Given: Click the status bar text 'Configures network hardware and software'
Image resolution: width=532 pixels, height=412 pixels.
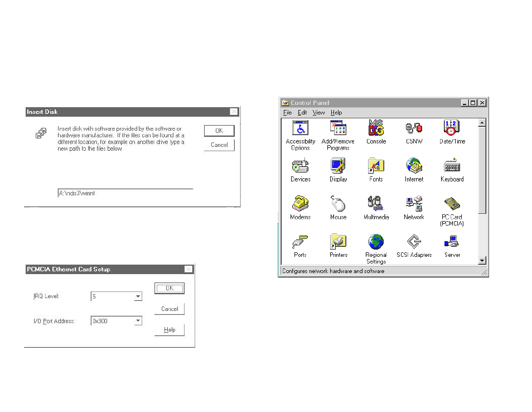Looking at the screenshot, I should tap(333, 271).
